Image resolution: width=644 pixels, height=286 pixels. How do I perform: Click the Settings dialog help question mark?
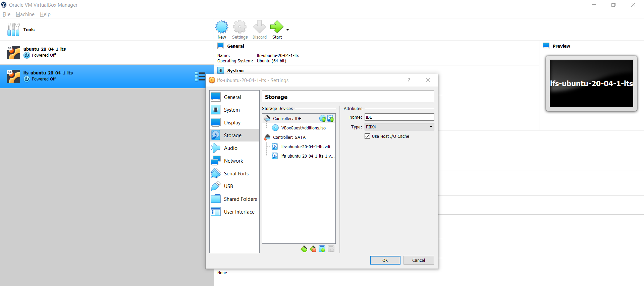pyautogui.click(x=409, y=80)
